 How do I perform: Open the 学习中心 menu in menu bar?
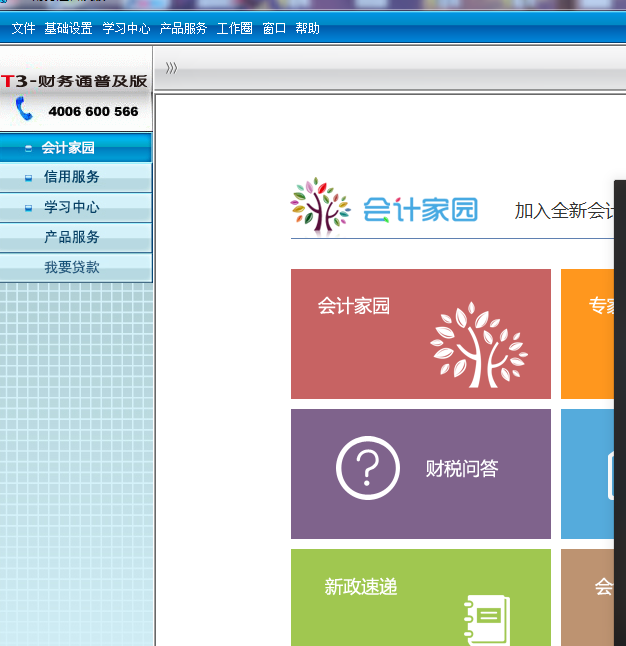point(126,28)
